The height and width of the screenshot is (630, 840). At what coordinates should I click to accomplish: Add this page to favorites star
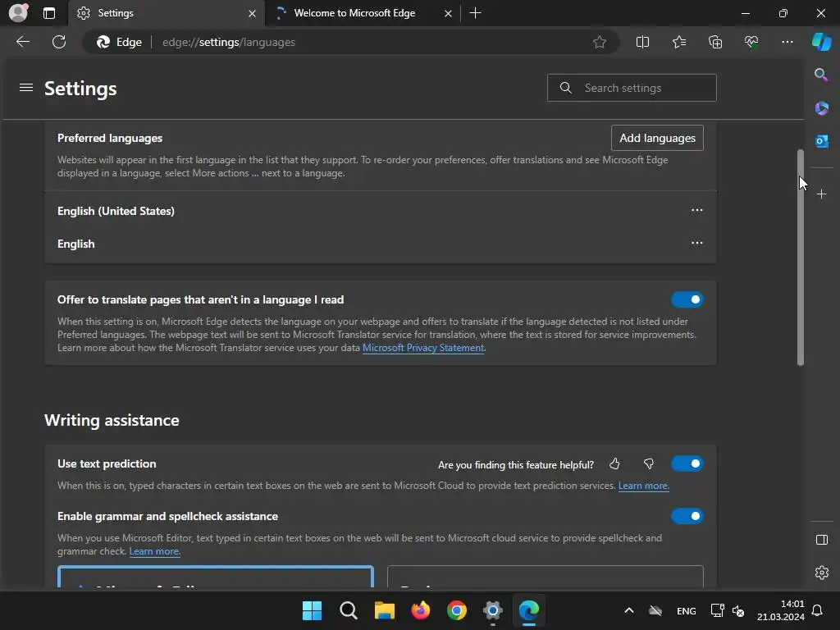[600, 42]
